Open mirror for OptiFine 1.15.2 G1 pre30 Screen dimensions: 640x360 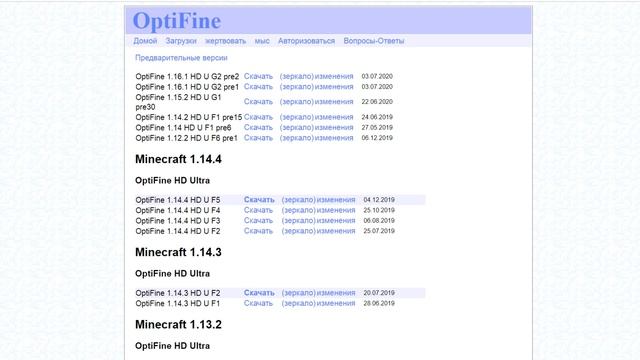coord(297,102)
